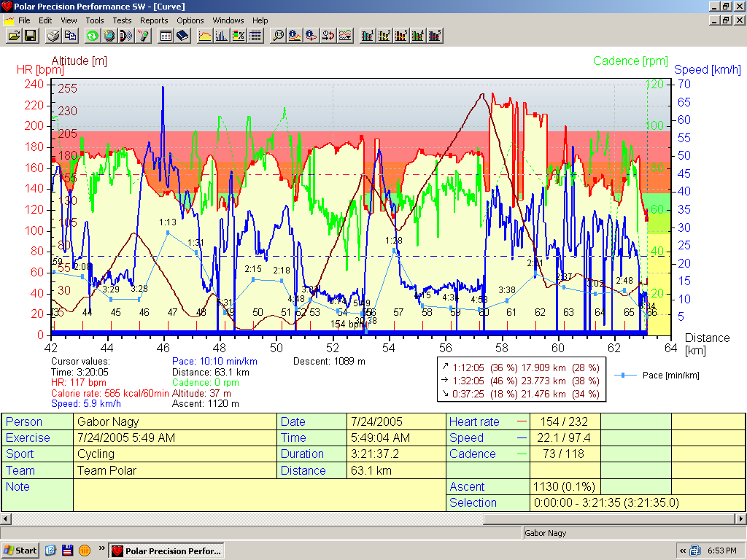Click the left scroll arrow of horizontal scrollbar
This screenshot has height=560, width=747.
click(x=6, y=518)
